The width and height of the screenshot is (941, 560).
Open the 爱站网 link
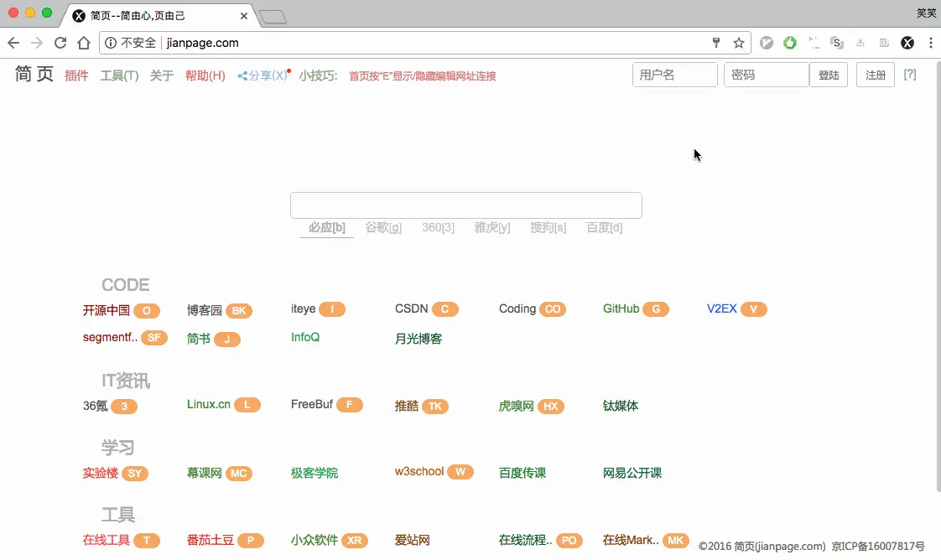413,540
